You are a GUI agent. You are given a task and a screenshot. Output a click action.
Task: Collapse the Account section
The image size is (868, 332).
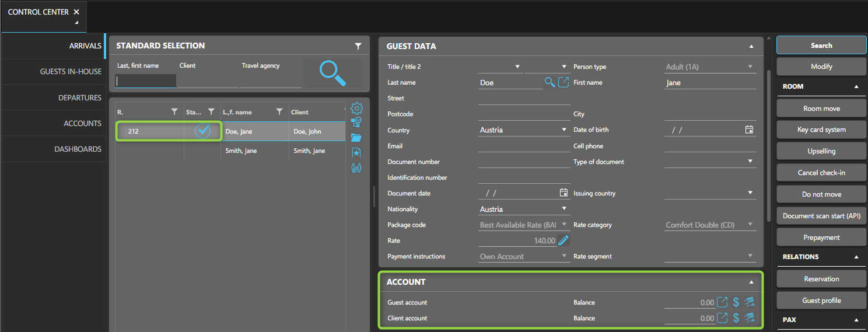tap(751, 282)
